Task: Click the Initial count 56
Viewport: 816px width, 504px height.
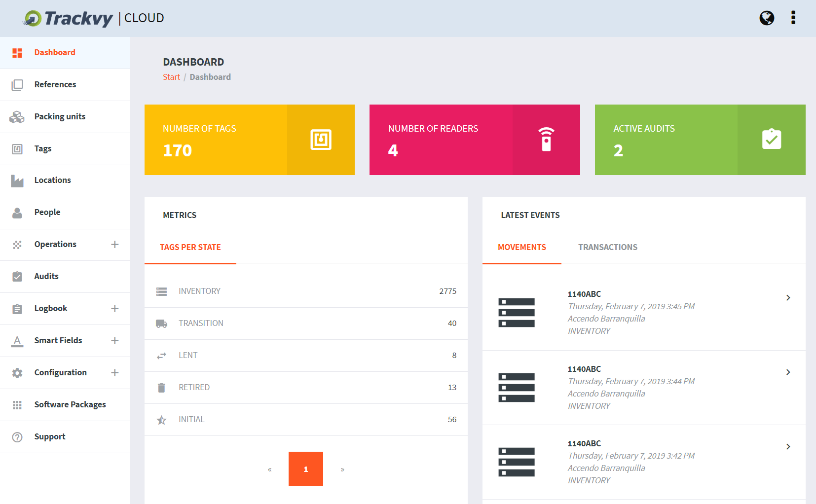Action: point(452,420)
